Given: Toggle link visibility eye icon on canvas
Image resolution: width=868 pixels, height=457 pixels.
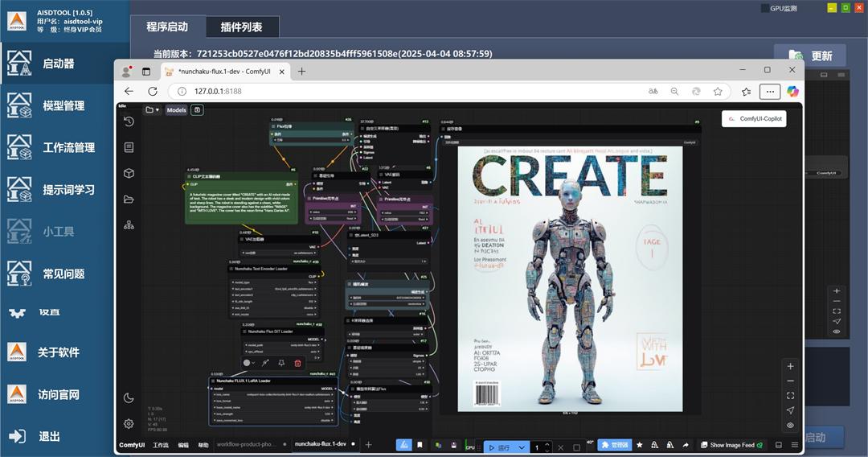Looking at the screenshot, I should coord(790,425).
